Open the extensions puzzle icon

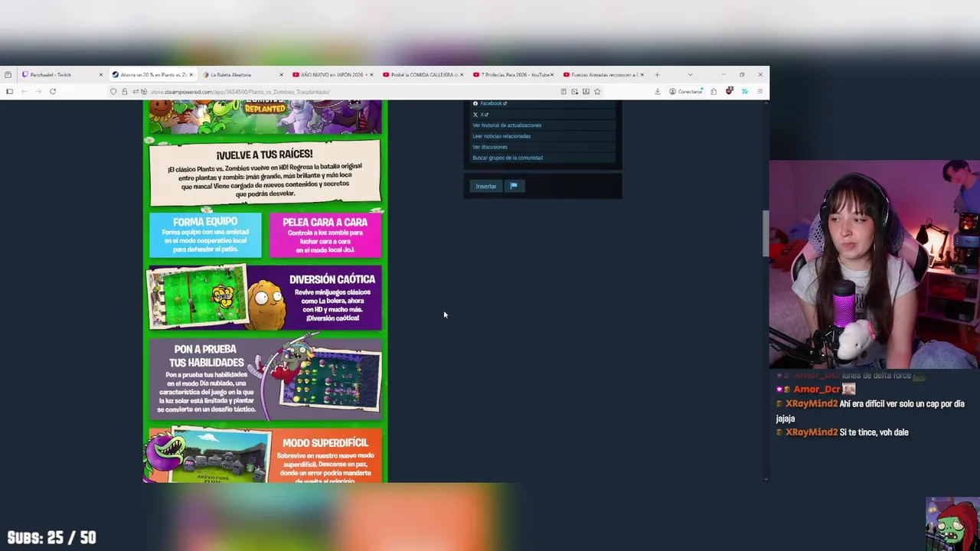tap(714, 92)
